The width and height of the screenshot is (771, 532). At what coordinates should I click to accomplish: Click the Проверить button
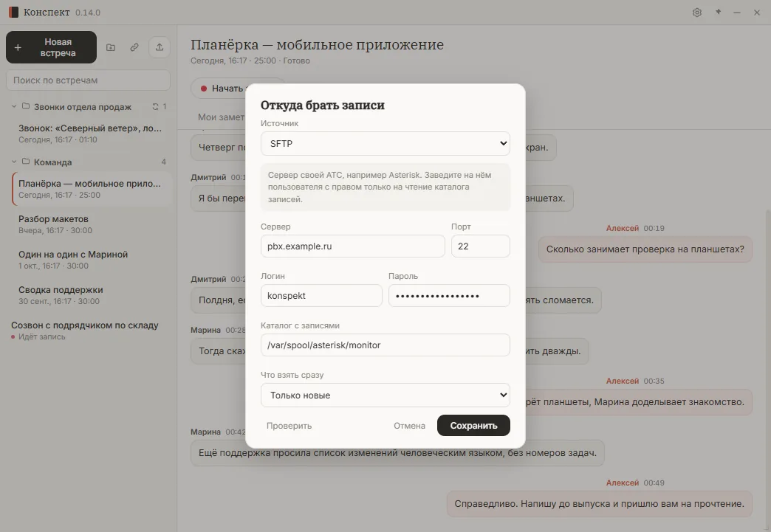coord(289,426)
